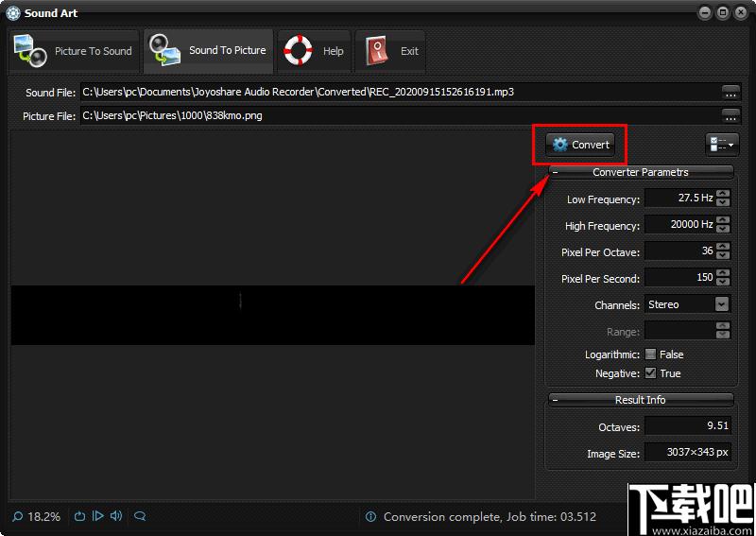This screenshot has height=536, width=756.
Task: Increase the Low Frequency value
Action: coord(722,194)
